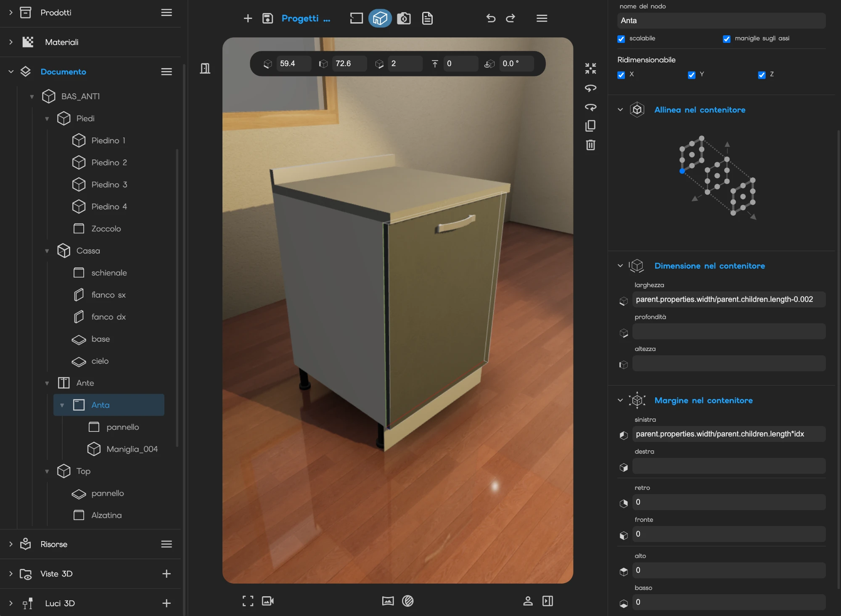
Task: Open the Progetti link
Action: pos(306,19)
